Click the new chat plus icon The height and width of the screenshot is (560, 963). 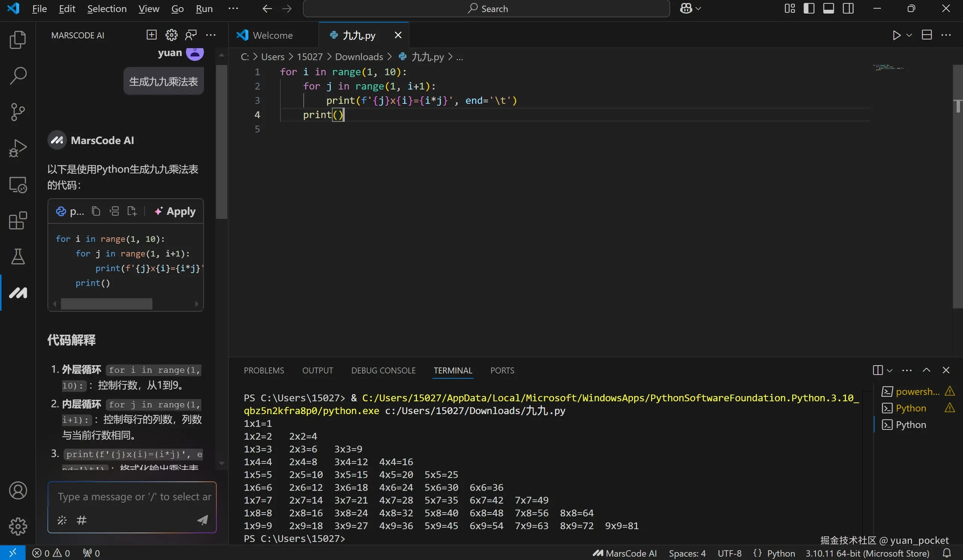[151, 35]
